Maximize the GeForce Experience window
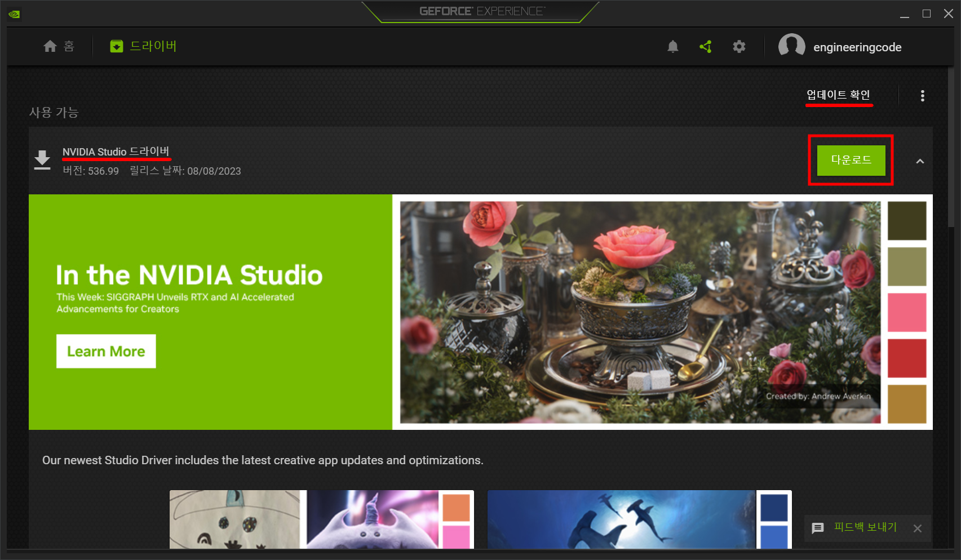This screenshot has height=560, width=961. tap(927, 14)
